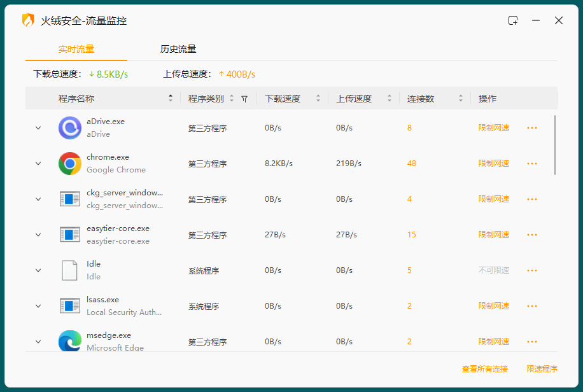583x392 pixels.
Task: Open more options for lsass.exe row
Action: click(x=532, y=306)
